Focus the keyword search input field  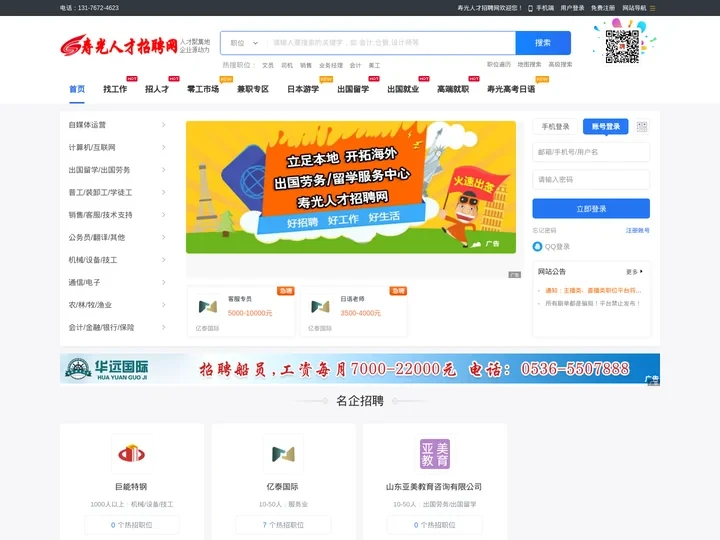click(x=391, y=43)
